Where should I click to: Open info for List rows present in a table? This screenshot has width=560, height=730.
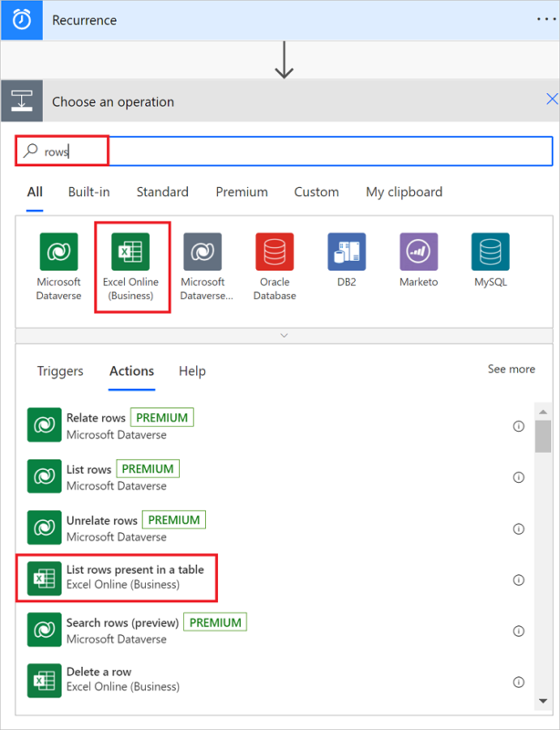[519, 579]
